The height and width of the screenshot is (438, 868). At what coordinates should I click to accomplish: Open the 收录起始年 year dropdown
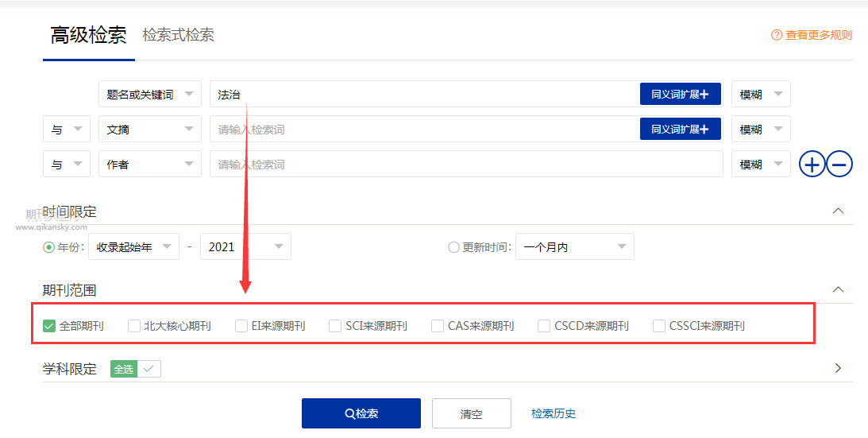click(x=133, y=247)
